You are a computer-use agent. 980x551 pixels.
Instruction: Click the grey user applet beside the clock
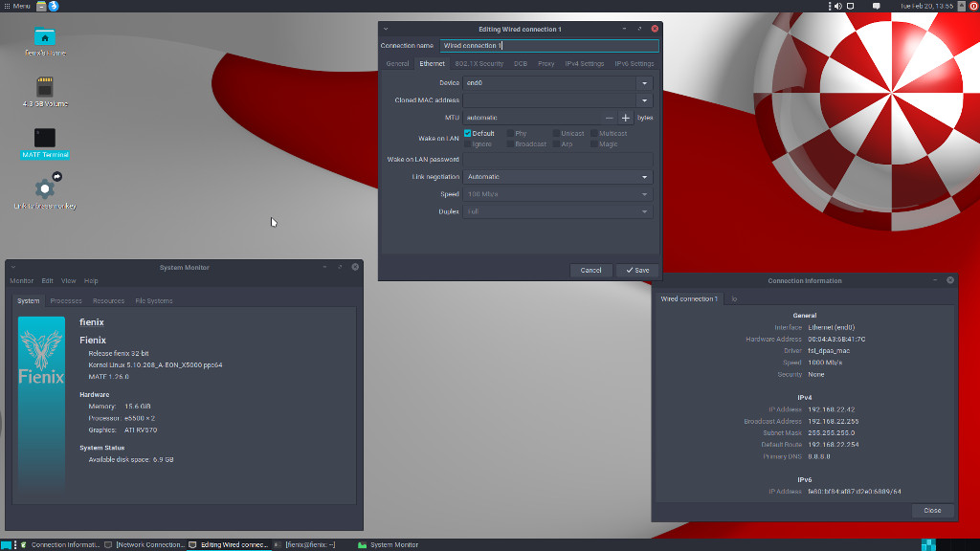point(962,7)
